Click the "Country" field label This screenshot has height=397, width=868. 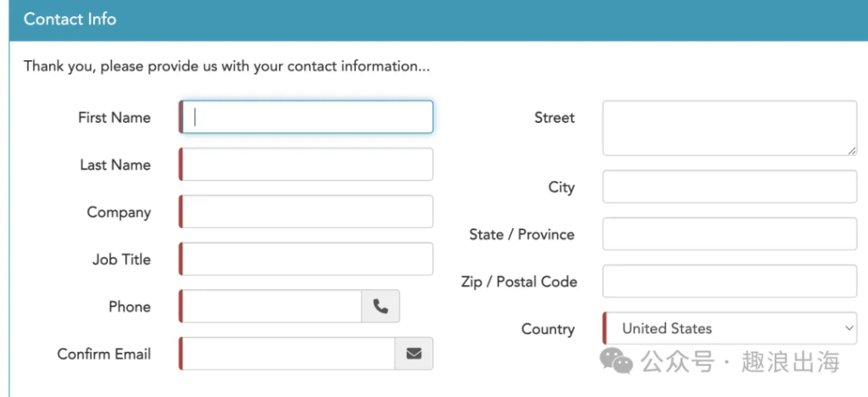(548, 329)
